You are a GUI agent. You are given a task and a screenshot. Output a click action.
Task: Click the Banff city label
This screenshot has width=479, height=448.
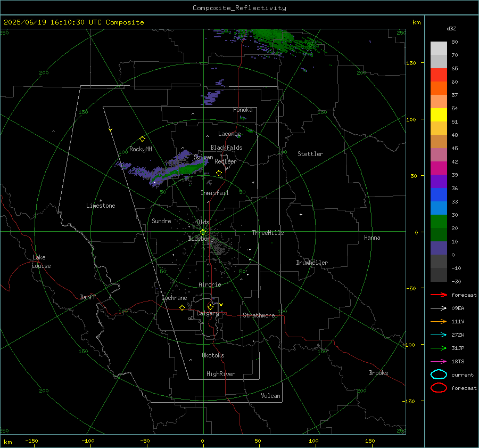pyautogui.click(x=88, y=297)
